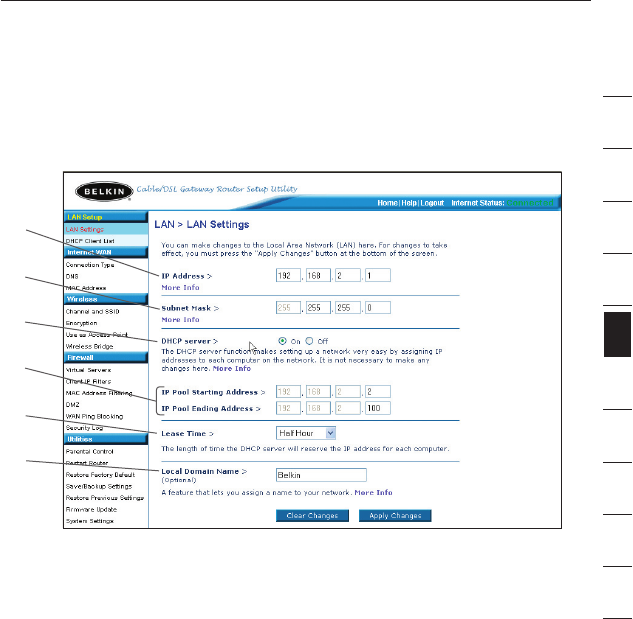The height and width of the screenshot is (619, 633).
Task: Click the Clear Changes button
Action: pyautogui.click(x=312, y=516)
